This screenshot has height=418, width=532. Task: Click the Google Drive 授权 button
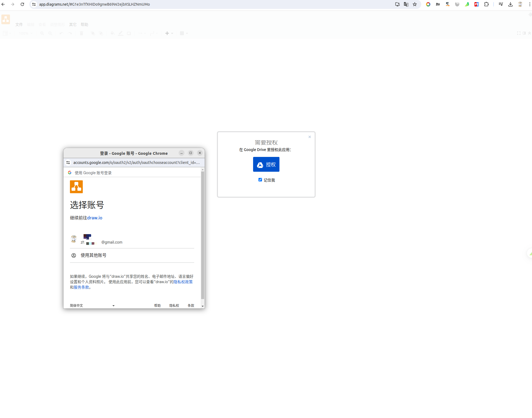[266, 164]
